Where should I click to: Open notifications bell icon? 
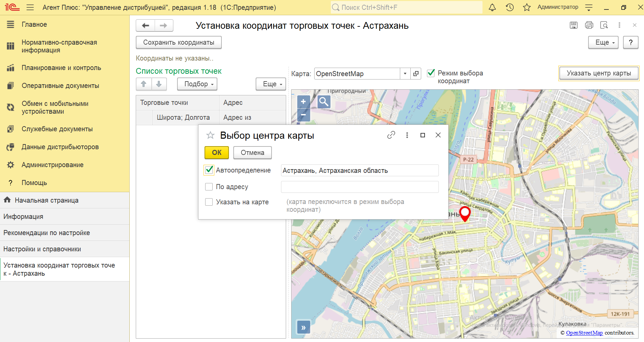pos(492,7)
